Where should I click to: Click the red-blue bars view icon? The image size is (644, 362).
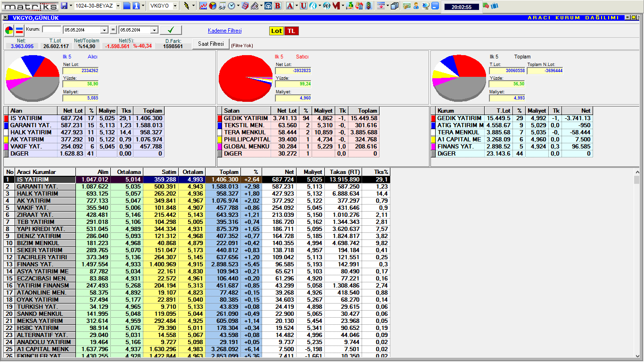pyautogui.click(x=19, y=30)
